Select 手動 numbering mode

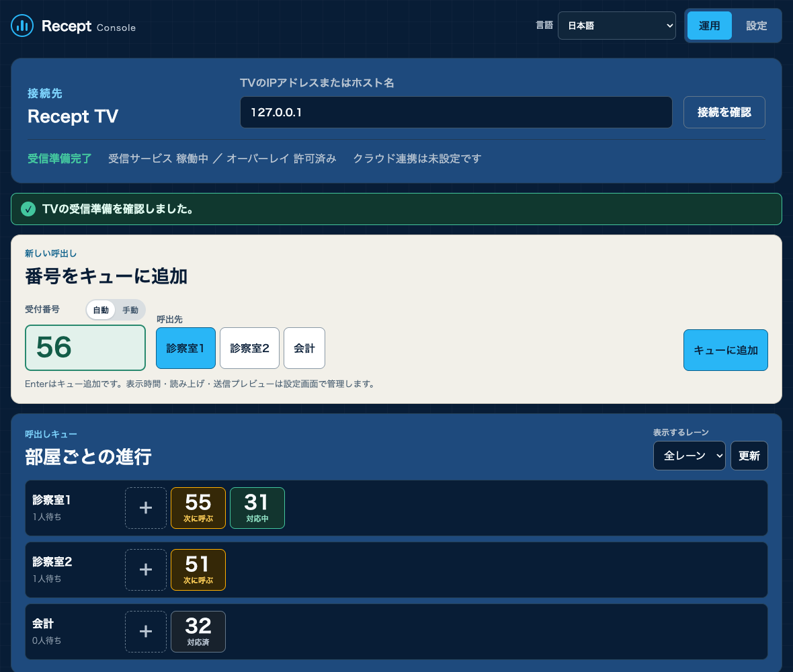coord(130,310)
